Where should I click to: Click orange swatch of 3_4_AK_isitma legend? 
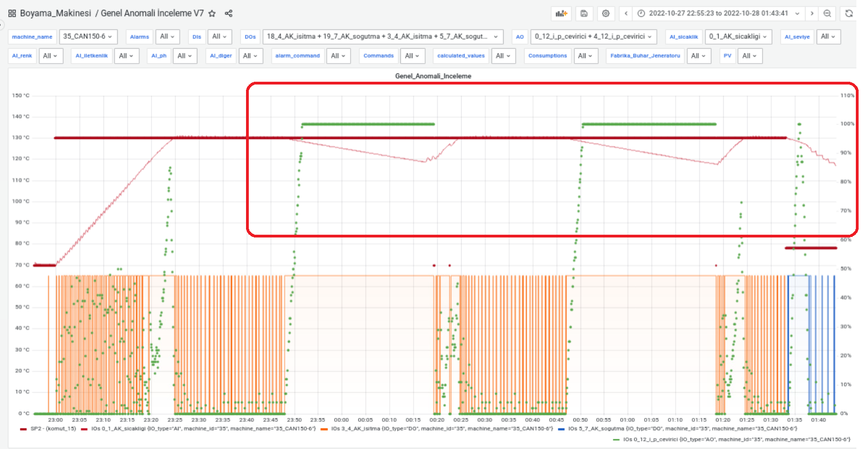click(324, 429)
